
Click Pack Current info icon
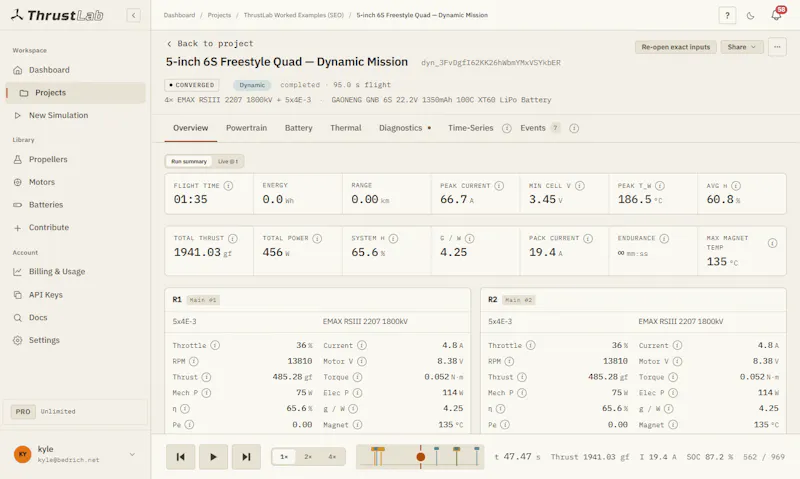(588, 238)
